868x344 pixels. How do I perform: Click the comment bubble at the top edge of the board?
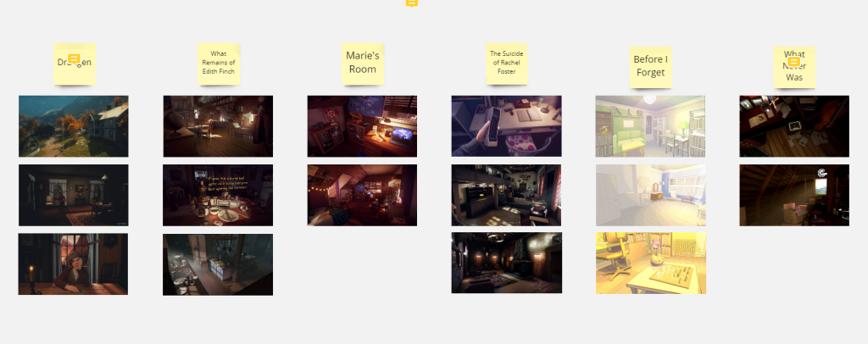(x=411, y=3)
